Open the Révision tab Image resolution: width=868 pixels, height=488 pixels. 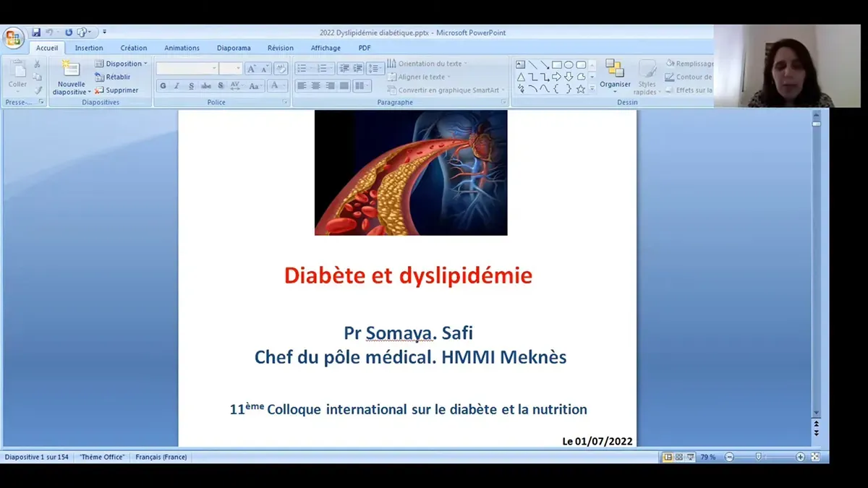(281, 48)
